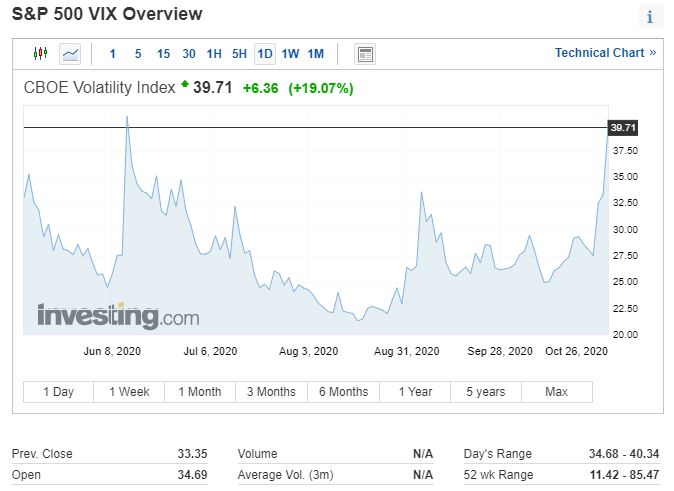This screenshot has height=491, width=674.
Task: Click the (+19.07%) percent change
Action: tap(321, 89)
